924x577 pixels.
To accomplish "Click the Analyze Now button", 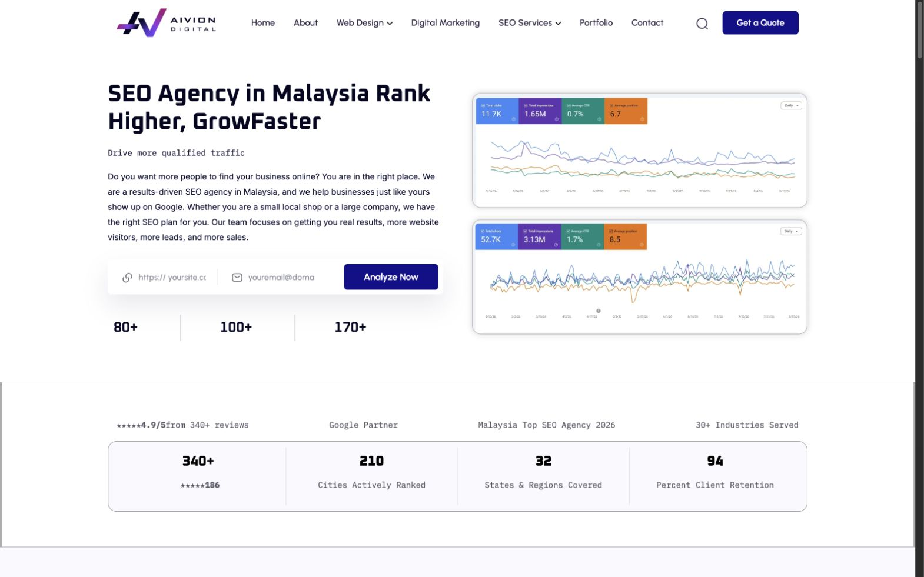I will [391, 277].
